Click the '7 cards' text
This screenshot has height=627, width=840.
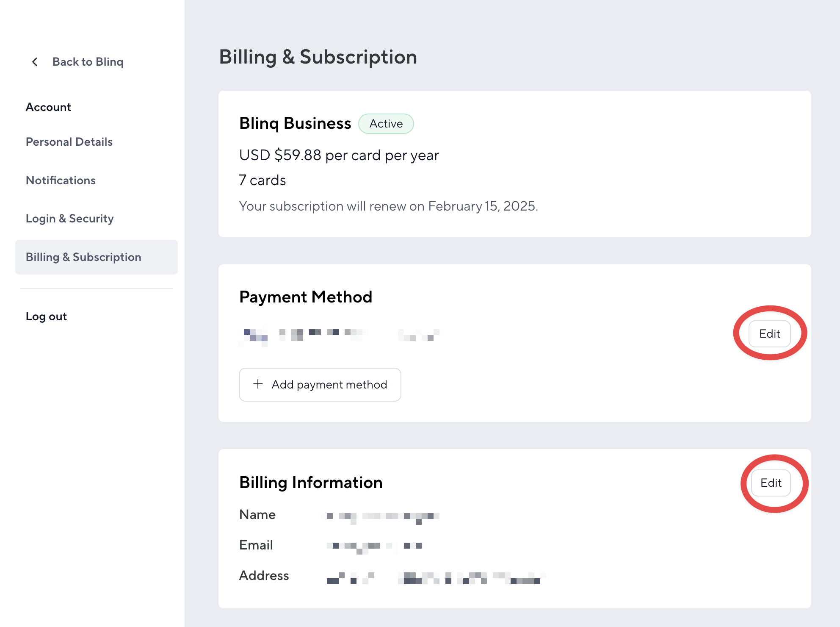pyautogui.click(x=262, y=180)
